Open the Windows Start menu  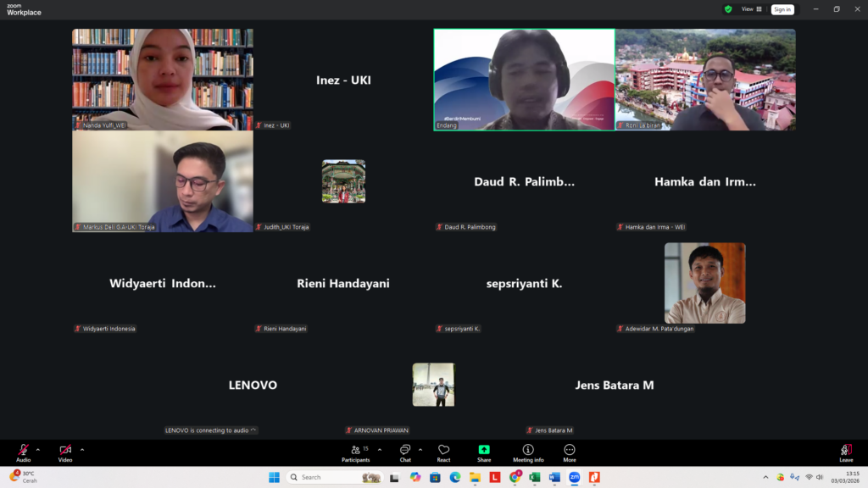(x=274, y=477)
